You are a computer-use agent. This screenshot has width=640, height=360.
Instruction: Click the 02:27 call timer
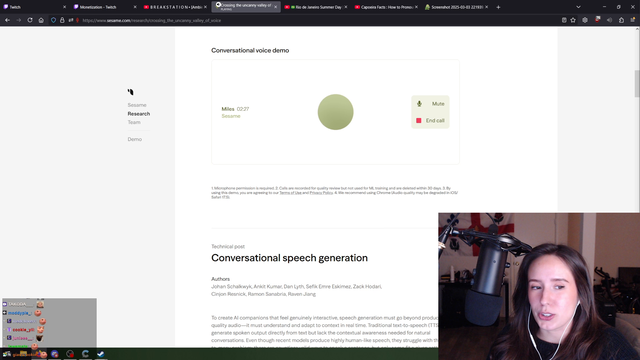pos(243,109)
